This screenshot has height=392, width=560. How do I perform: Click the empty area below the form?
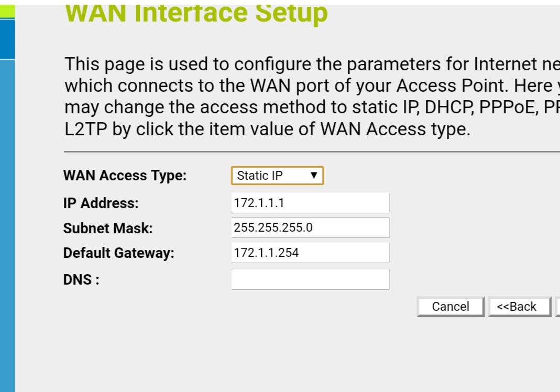pyautogui.click(x=288, y=356)
